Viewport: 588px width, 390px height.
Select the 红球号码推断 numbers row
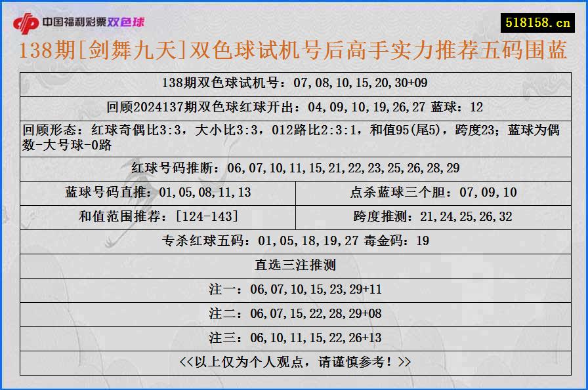(x=294, y=168)
